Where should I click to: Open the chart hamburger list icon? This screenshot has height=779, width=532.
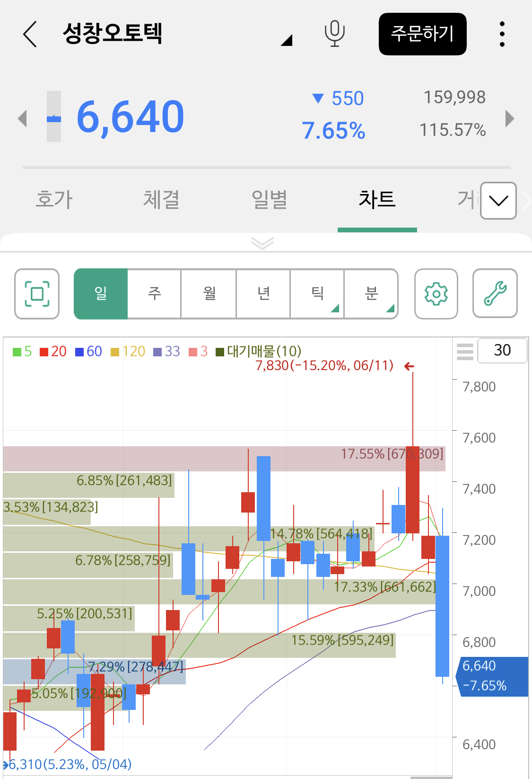point(465,352)
